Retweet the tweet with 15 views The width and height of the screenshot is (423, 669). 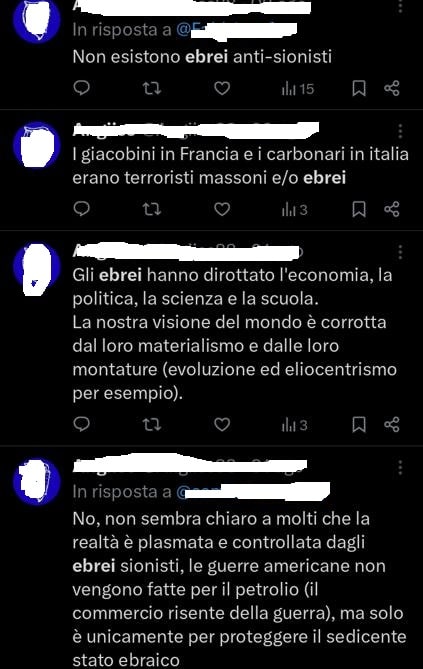[152, 88]
